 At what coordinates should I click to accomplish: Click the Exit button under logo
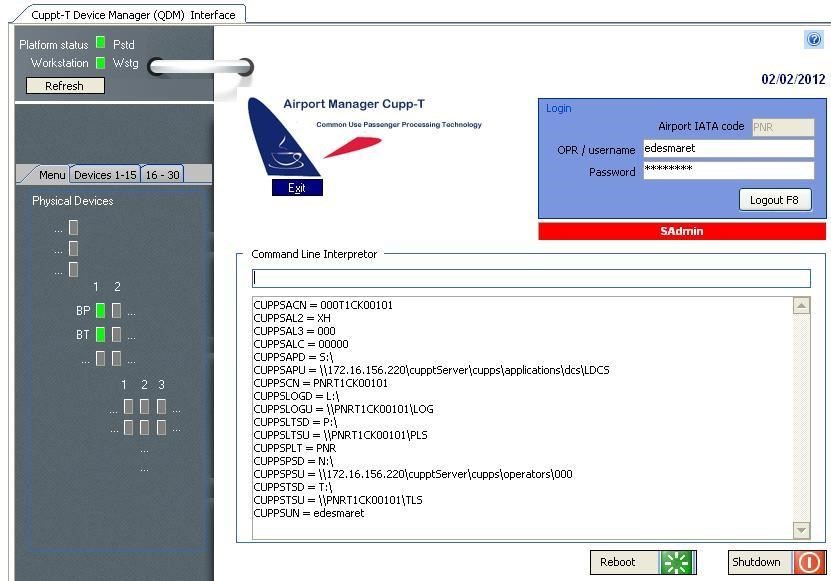click(x=296, y=188)
